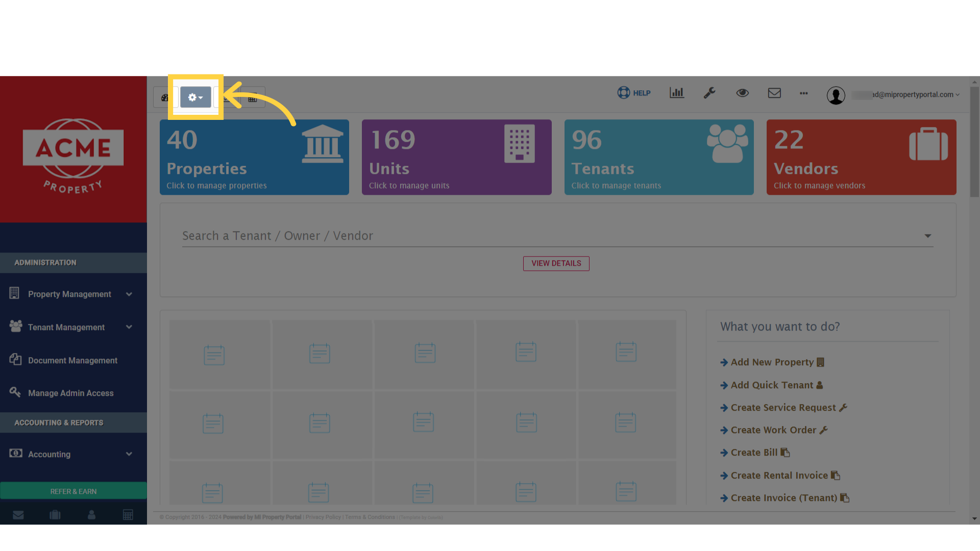Click the Create Rental Invoice link
The width and height of the screenshot is (980, 551).
click(780, 475)
